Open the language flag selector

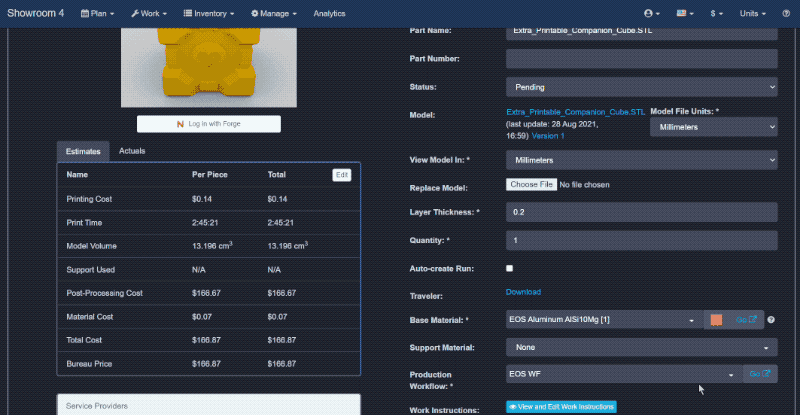click(x=685, y=13)
